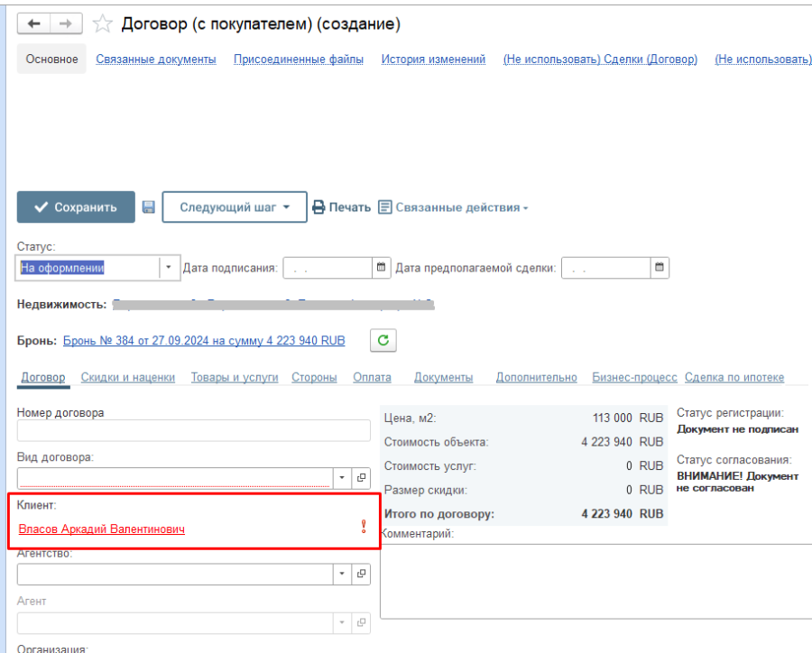
Task: Click the back navigation arrow
Action: tap(34, 24)
